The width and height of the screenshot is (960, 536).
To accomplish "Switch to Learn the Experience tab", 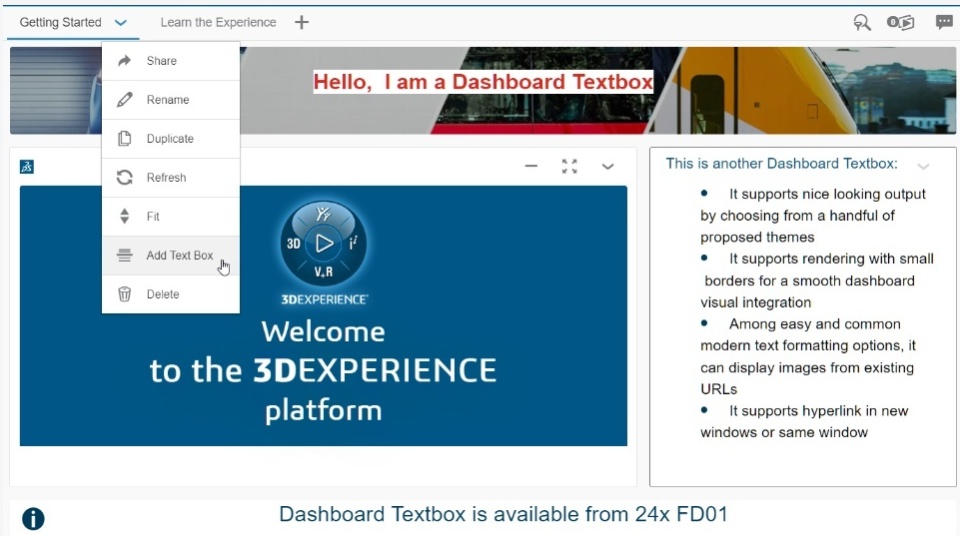I will click(x=218, y=23).
